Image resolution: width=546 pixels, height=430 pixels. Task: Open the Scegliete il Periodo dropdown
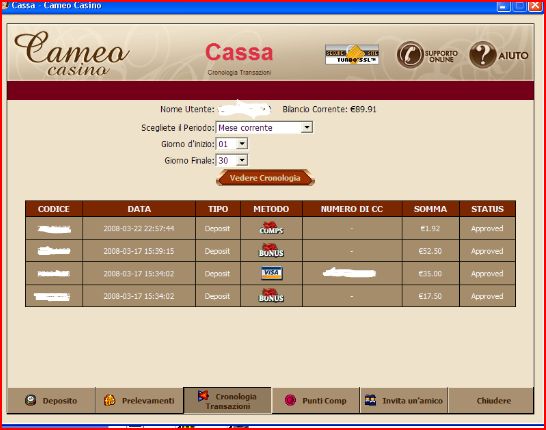tap(264, 127)
